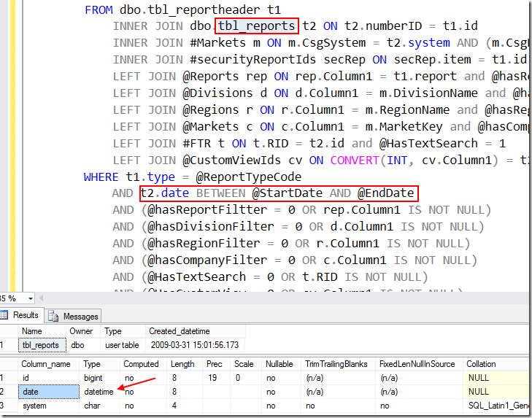The height and width of the screenshot is (418, 532).
Task: Select the 'user table' type cell
Action: tap(122, 345)
